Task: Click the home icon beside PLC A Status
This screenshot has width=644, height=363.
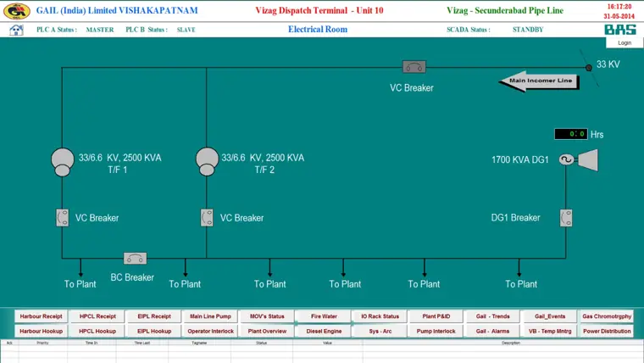Action: point(16,30)
